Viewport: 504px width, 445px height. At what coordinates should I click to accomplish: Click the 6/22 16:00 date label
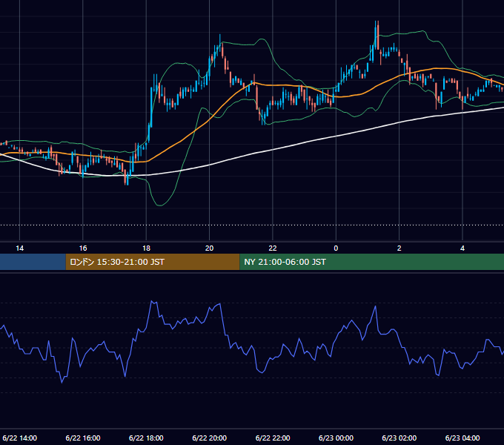point(83,438)
